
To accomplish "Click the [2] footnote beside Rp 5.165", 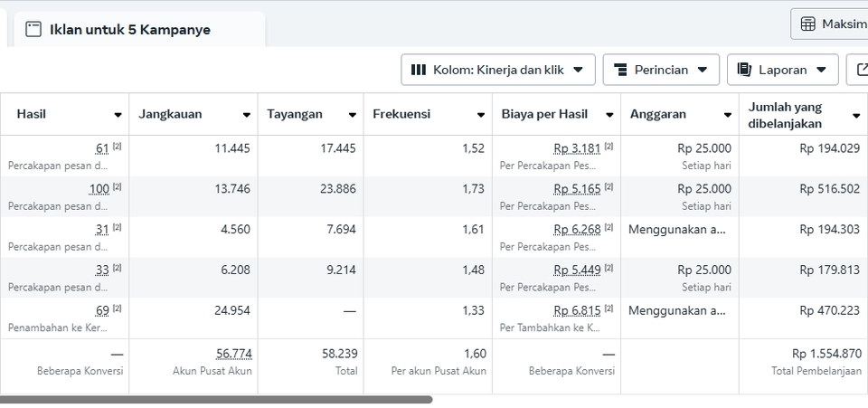I will pyautogui.click(x=609, y=187).
